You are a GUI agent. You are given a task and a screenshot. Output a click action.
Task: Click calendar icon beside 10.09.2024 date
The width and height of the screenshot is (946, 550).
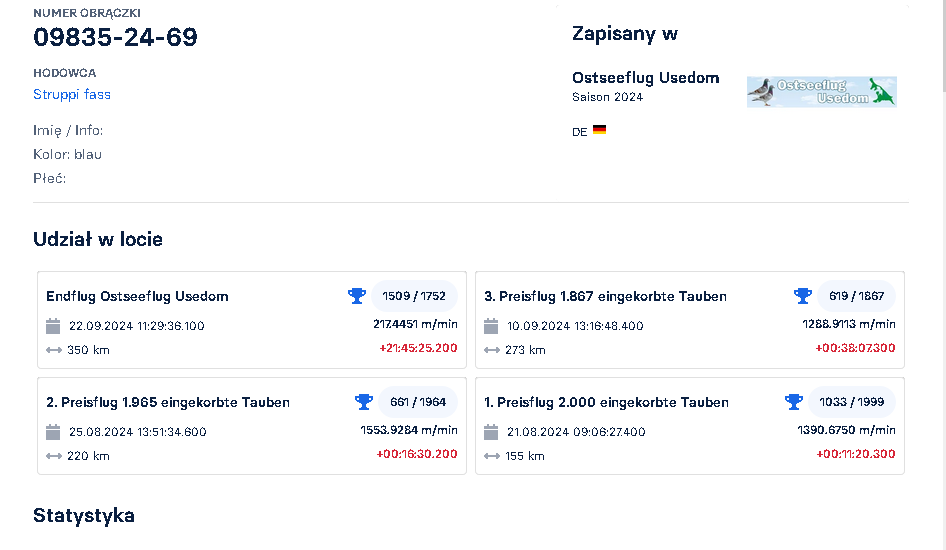click(x=491, y=326)
